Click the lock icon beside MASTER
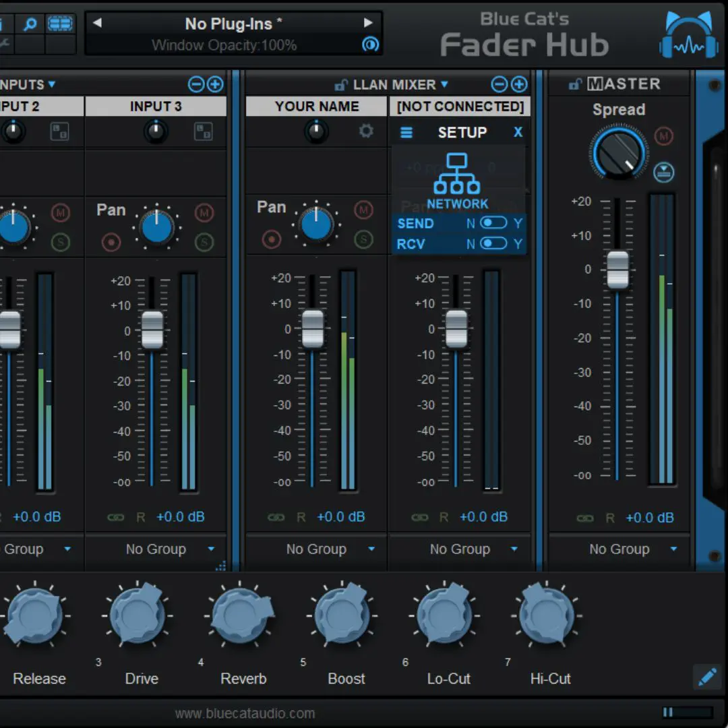 click(x=575, y=84)
